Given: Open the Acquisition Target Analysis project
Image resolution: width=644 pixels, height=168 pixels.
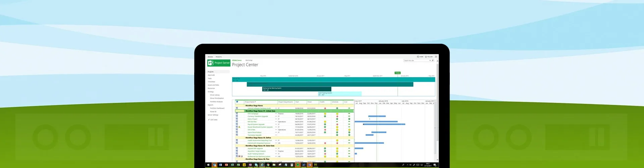Looking at the screenshot, I should [x=257, y=151].
